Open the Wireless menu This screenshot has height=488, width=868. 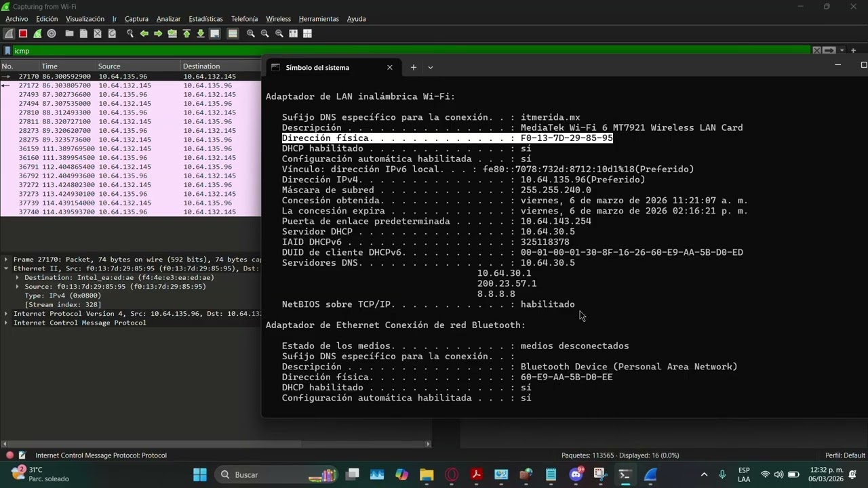click(x=278, y=19)
